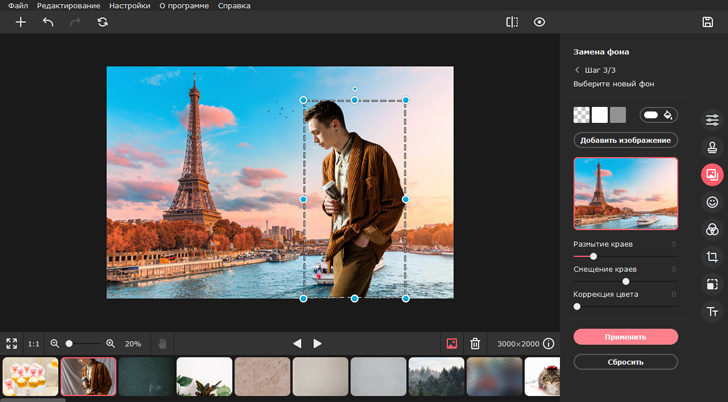Go back a step using chevron beside Шаг 3/3
Screen dimensions: 728x402
coord(577,70)
